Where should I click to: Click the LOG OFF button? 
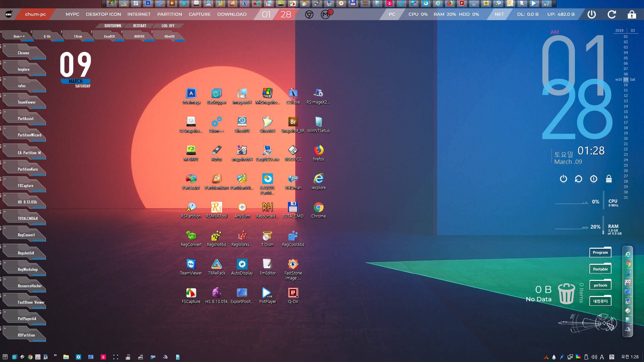point(168,26)
